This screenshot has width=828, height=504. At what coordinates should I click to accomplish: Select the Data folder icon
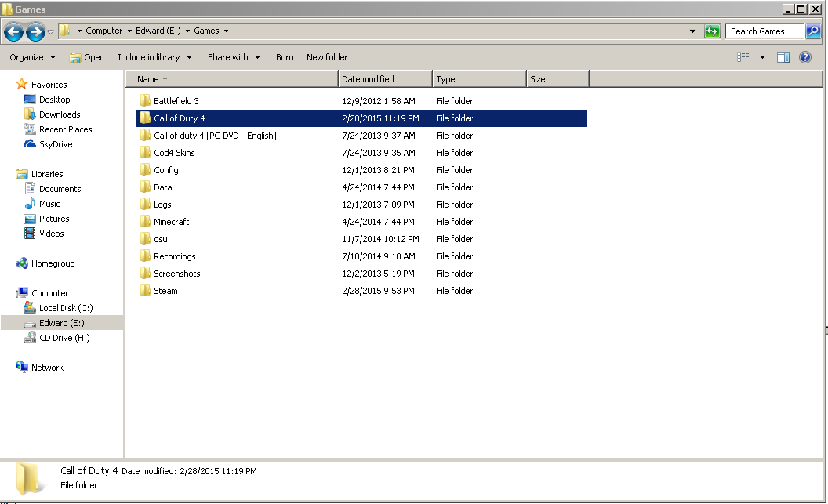tap(145, 187)
